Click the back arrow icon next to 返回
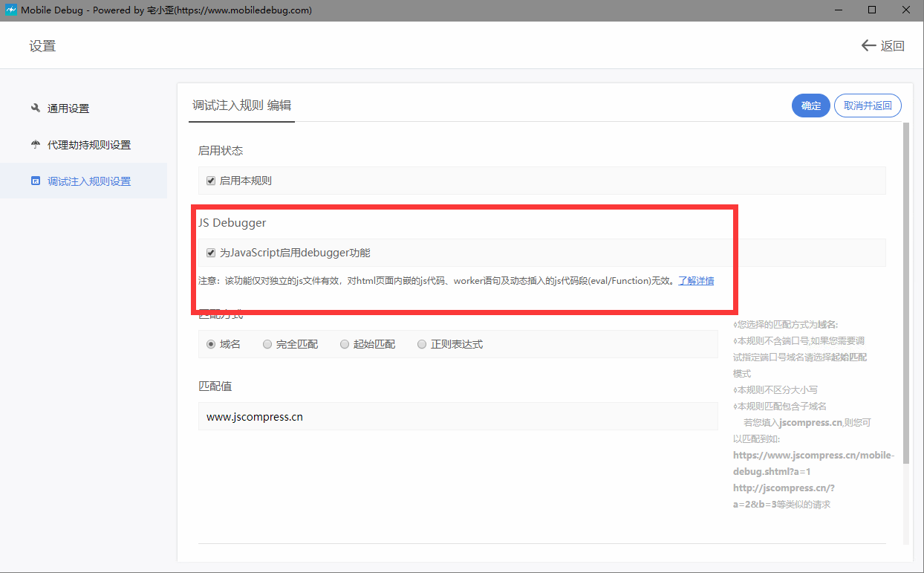 pos(868,45)
